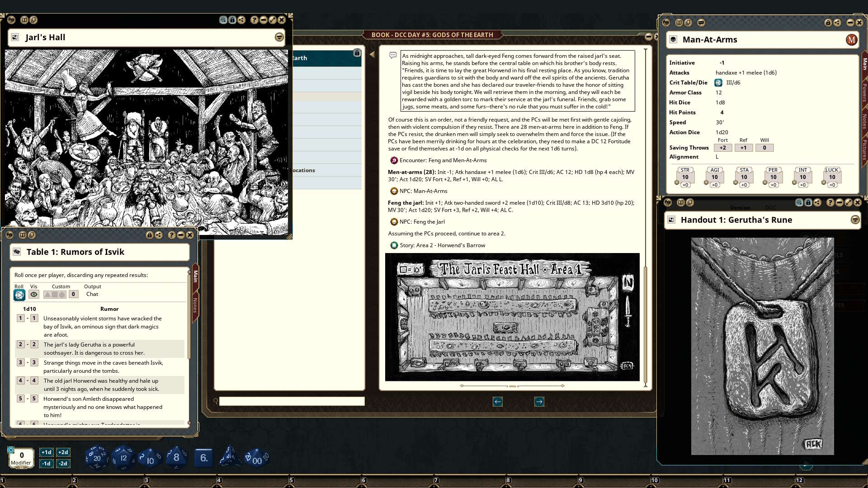Pick up the d20 die
Viewport: 868px width, 488px height.
96,458
